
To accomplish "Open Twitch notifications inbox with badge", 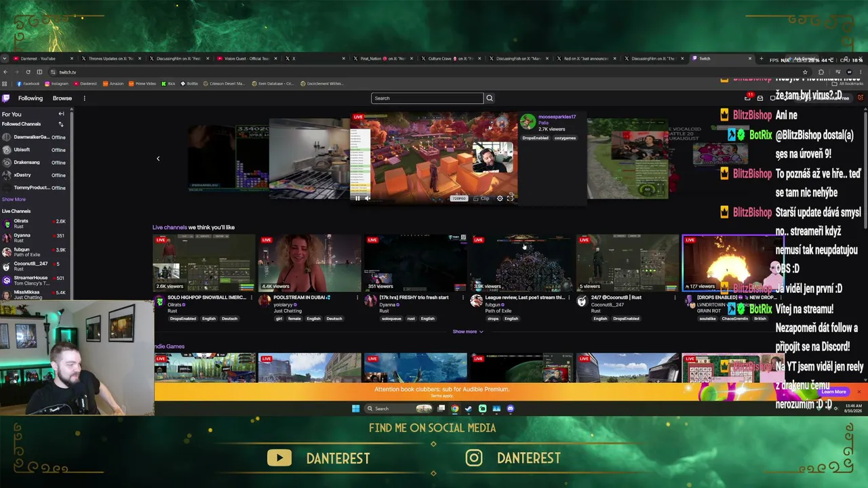I will pyautogui.click(x=748, y=98).
